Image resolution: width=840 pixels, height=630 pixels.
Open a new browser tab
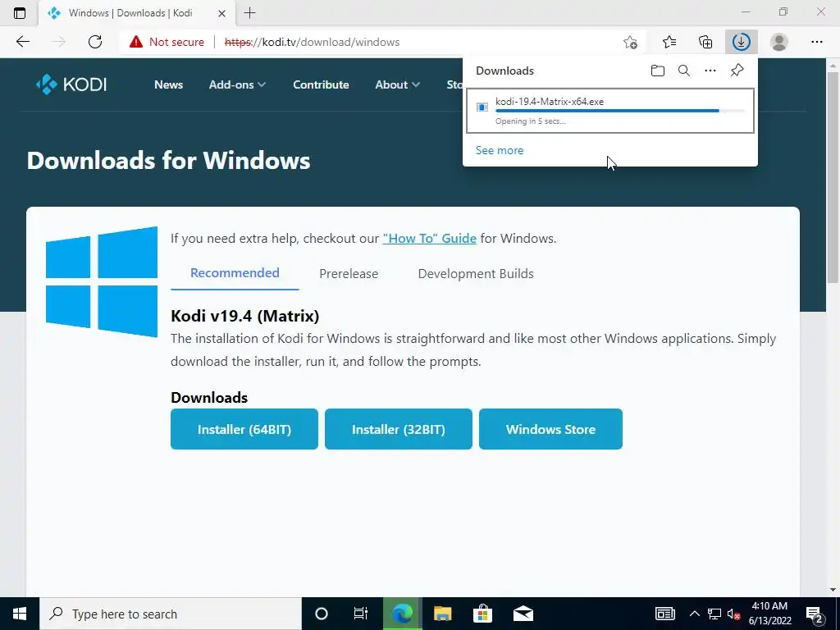coord(249,13)
